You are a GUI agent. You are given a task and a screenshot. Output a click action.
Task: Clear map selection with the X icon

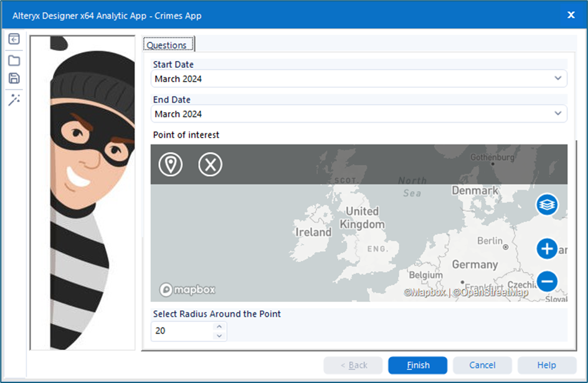(x=210, y=164)
